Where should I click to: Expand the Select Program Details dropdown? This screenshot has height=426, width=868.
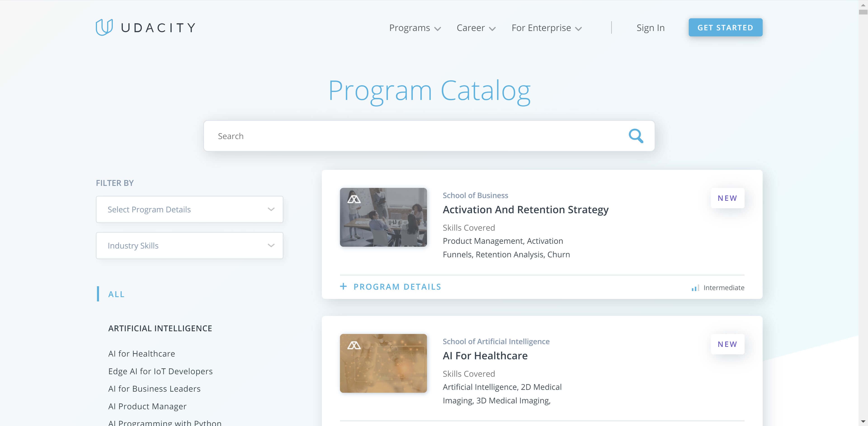189,209
